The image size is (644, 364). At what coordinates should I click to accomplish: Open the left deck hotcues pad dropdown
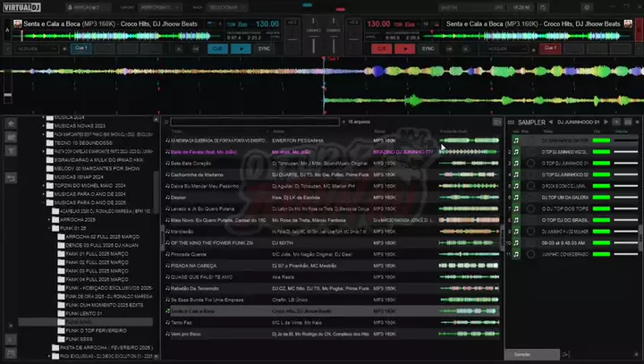point(36,49)
